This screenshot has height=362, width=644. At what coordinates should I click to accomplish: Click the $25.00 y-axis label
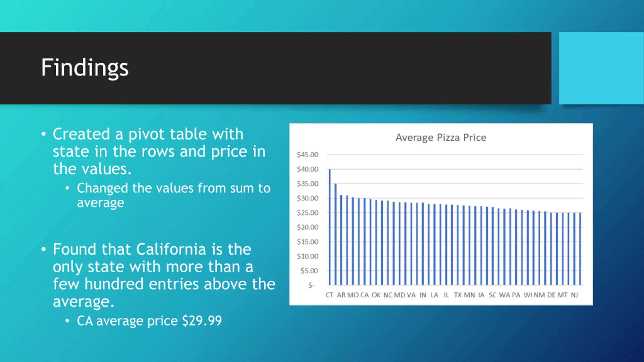[307, 213]
